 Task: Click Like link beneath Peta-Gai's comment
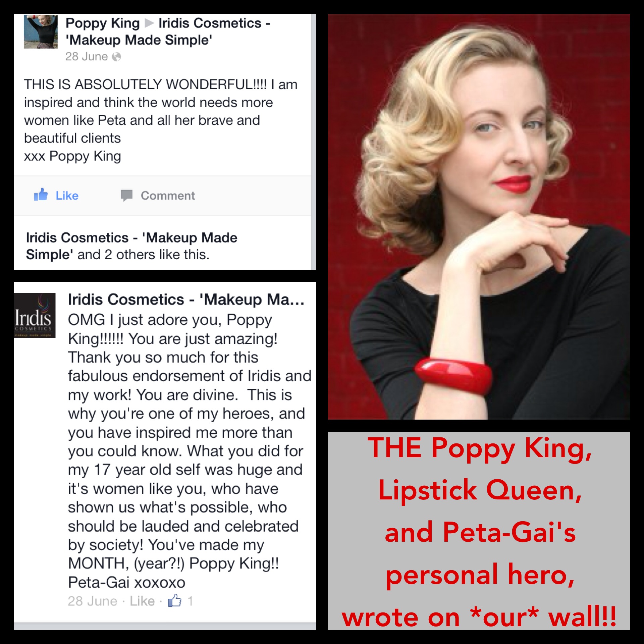[142, 601]
